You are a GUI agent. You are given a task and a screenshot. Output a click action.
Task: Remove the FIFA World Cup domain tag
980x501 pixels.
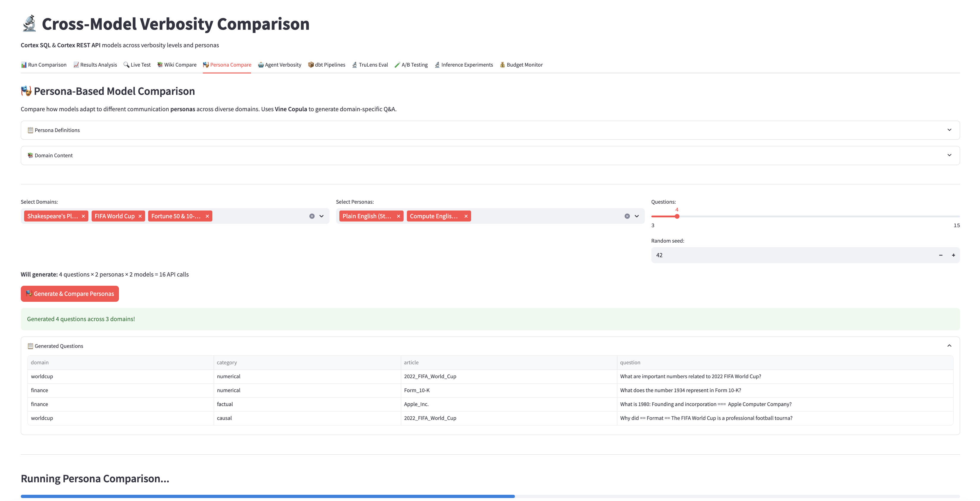click(140, 216)
